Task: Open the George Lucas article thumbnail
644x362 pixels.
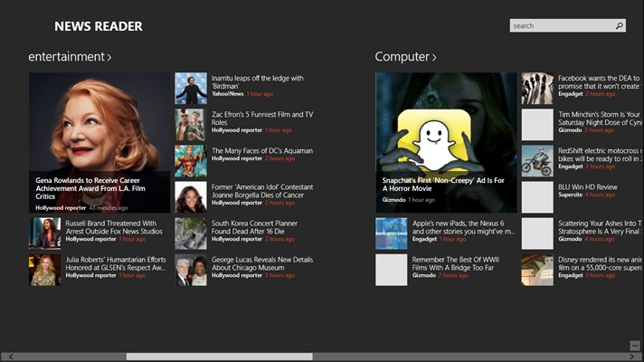Action: (191, 270)
